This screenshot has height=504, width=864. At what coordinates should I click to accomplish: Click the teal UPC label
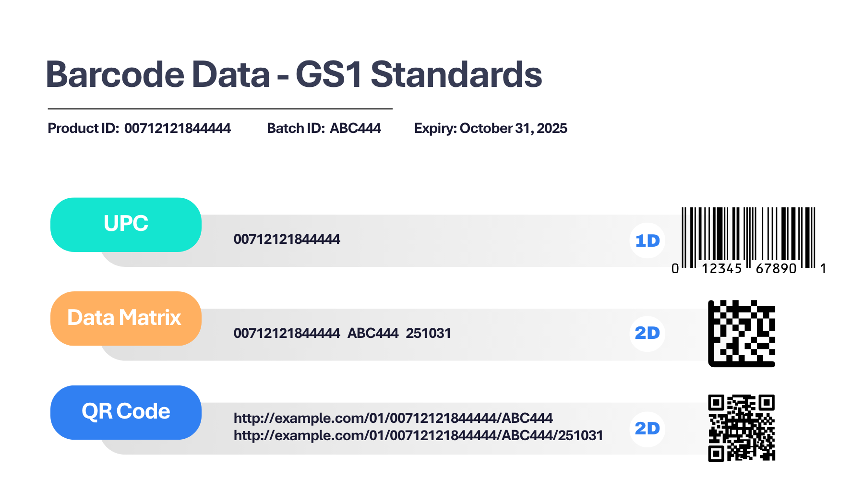[x=126, y=224]
